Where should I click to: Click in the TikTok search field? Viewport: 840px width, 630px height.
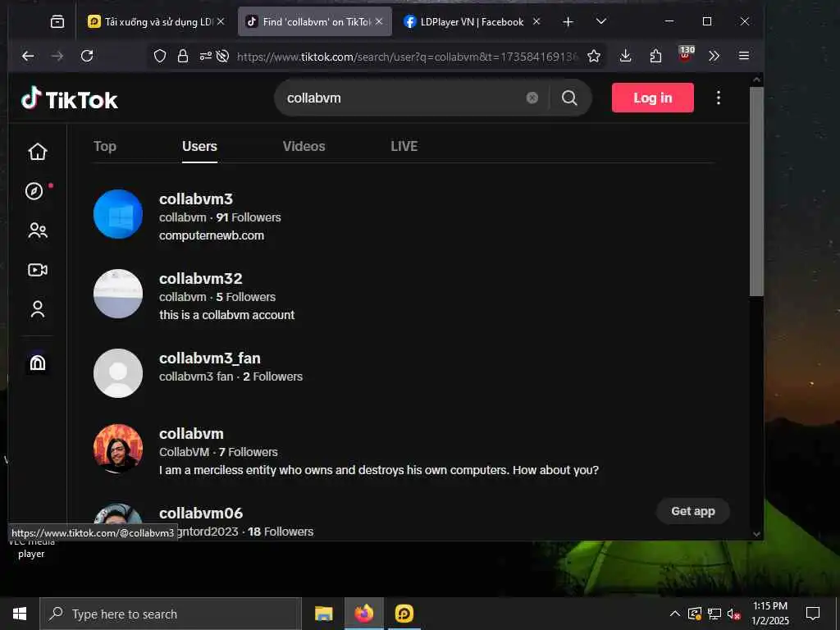(x=402, y=98)
